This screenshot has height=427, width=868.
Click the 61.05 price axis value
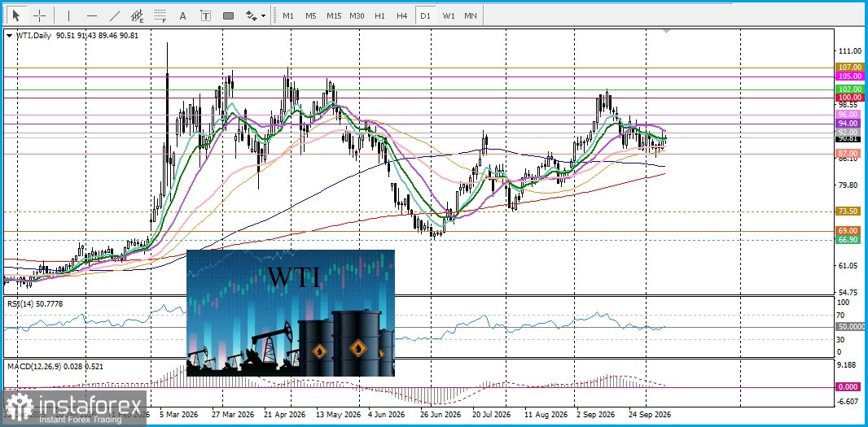pyautogui.click(x=850, y=265)
